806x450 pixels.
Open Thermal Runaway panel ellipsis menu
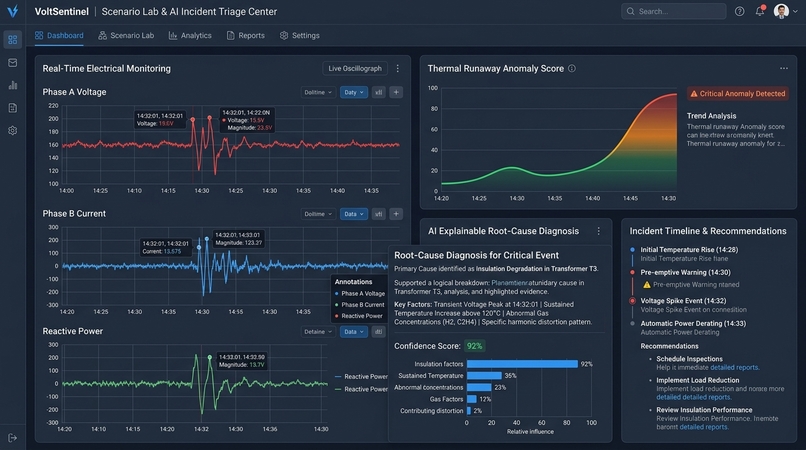[x=783, y=68]
